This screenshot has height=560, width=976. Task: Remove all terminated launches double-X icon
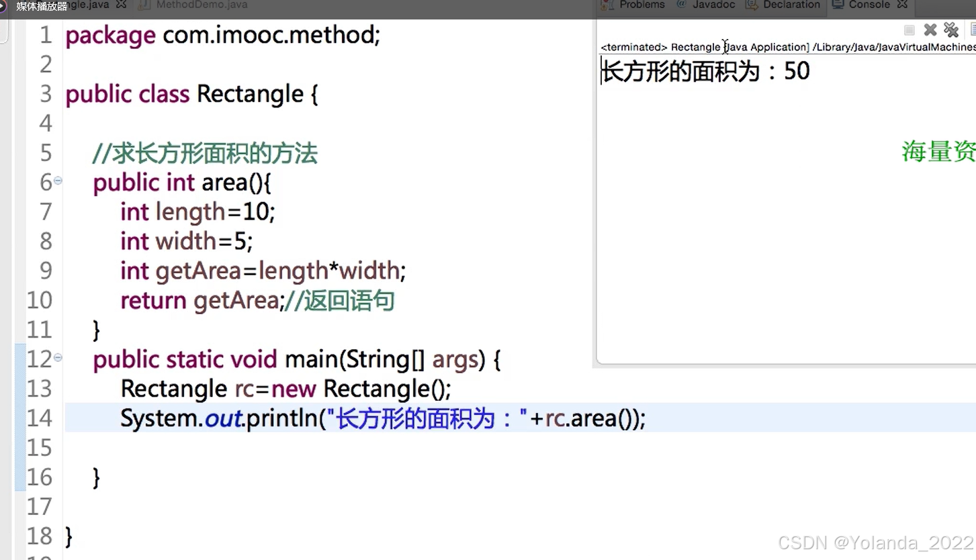[951, 30]
